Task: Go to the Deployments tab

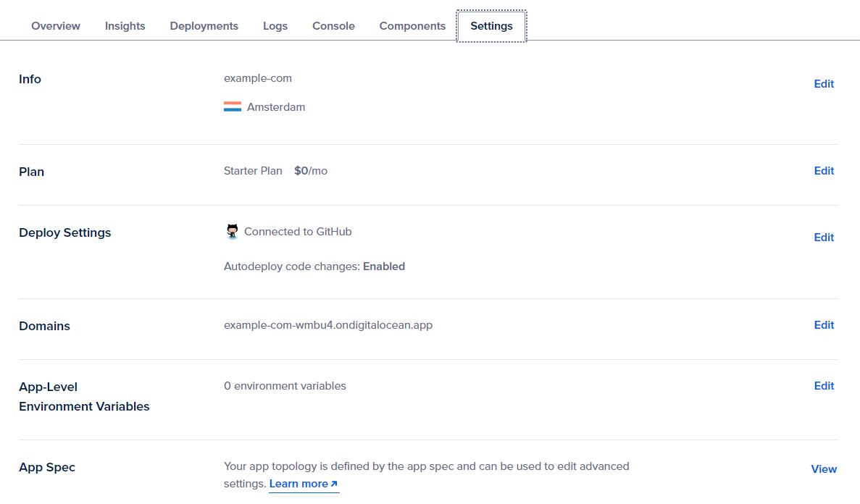Action: pyautogui.click(x=204, y=26)
